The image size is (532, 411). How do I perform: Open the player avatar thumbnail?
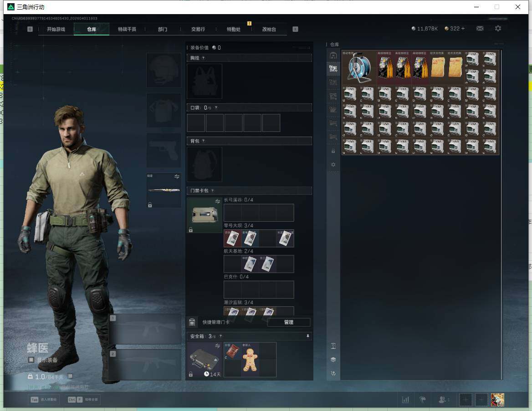point(497,400)
